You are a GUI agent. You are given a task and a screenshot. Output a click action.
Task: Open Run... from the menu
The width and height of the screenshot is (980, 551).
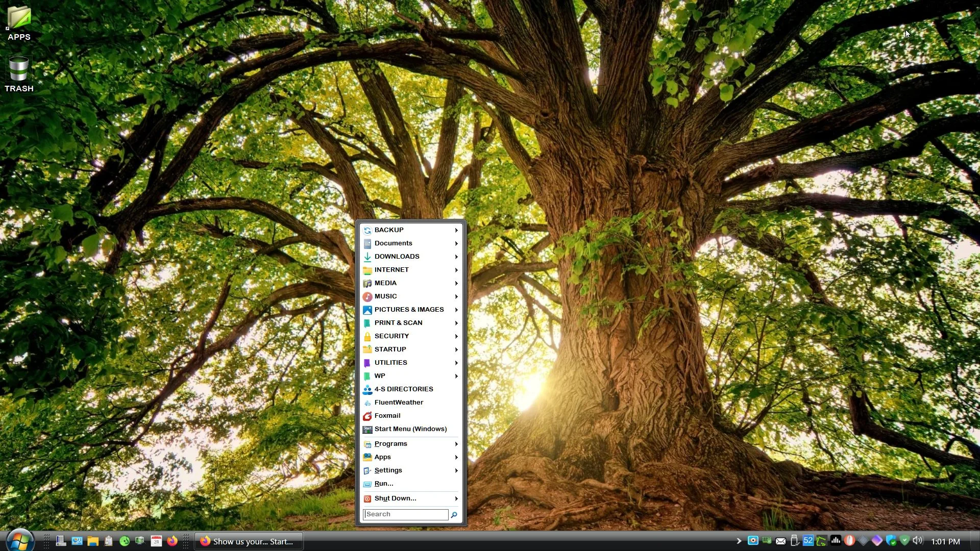(x=411, y=484)
